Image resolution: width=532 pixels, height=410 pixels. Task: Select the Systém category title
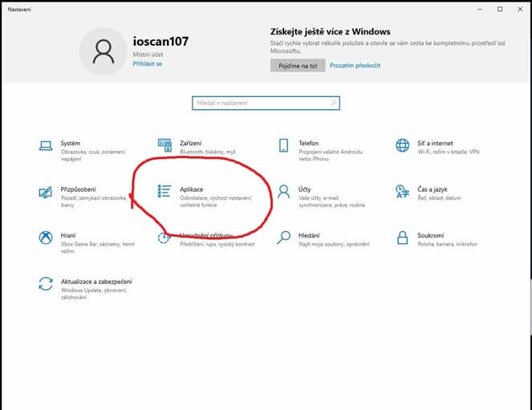coord(71,143)
